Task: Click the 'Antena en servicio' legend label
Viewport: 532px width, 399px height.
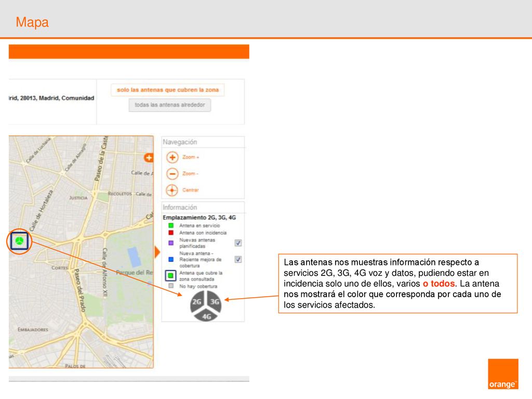Action: click(x=199, y=225)
